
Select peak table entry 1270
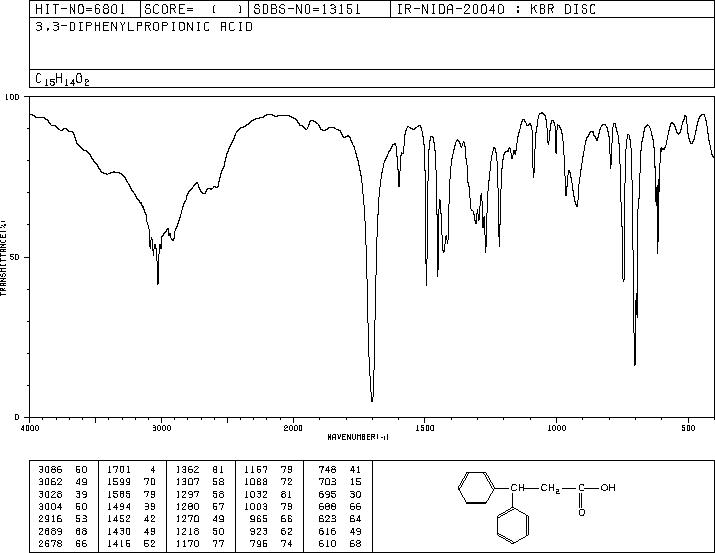click(x=200, y=519)
